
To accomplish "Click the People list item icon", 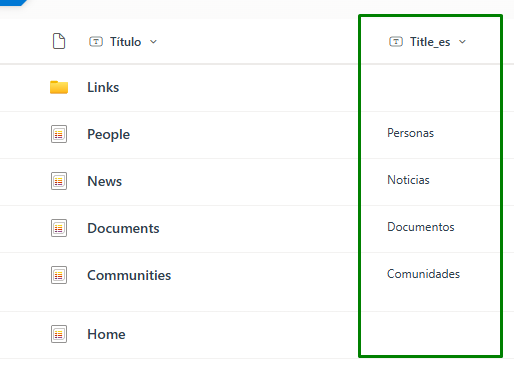I will (59, 134).
